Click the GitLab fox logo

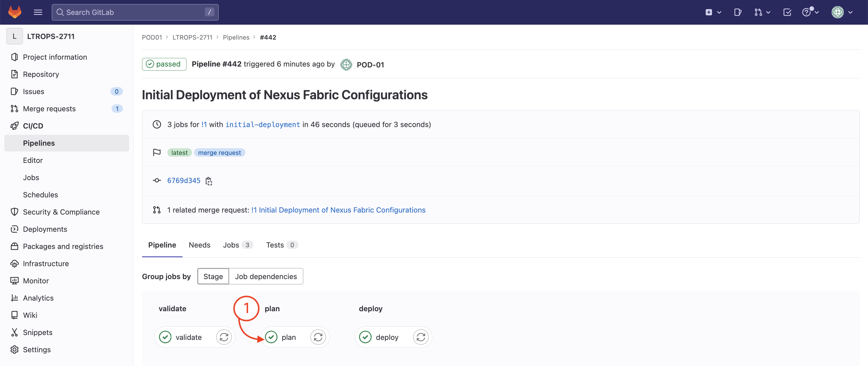click(15, 12)
